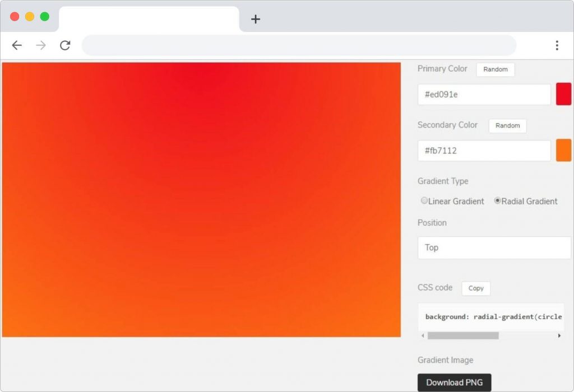
Task: Randomize the Primary Color
Action: pyautogui.click(x=496, y=69)
